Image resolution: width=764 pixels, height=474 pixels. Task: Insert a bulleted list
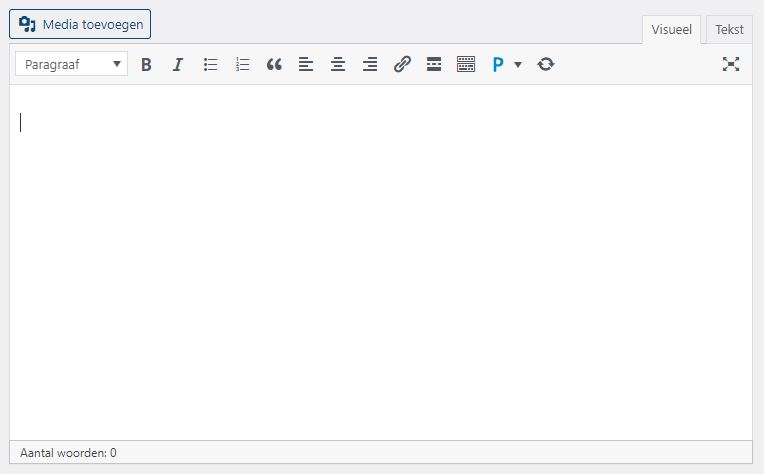pos(210,64)
